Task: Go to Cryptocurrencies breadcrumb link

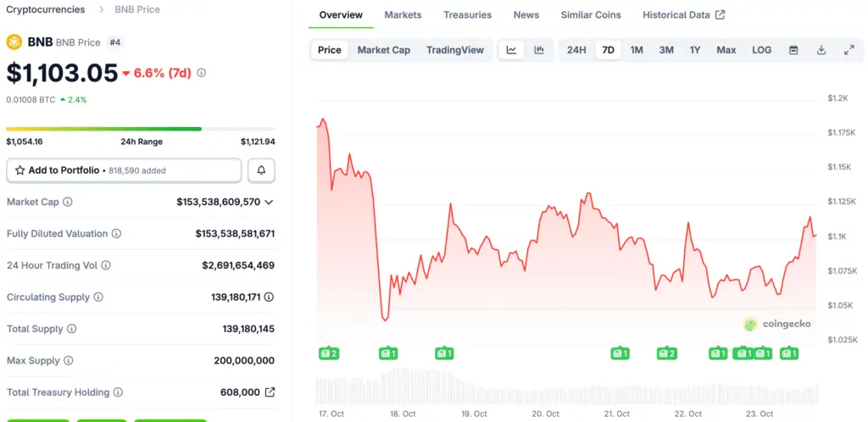Action: (x=46, y=9)
